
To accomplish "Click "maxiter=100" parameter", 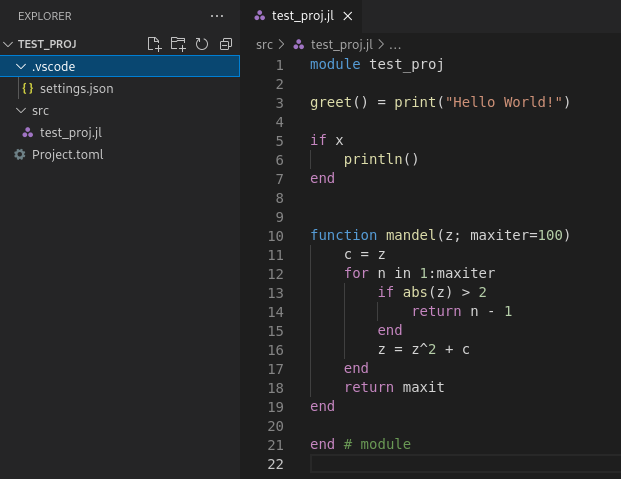I will point(516,235).
